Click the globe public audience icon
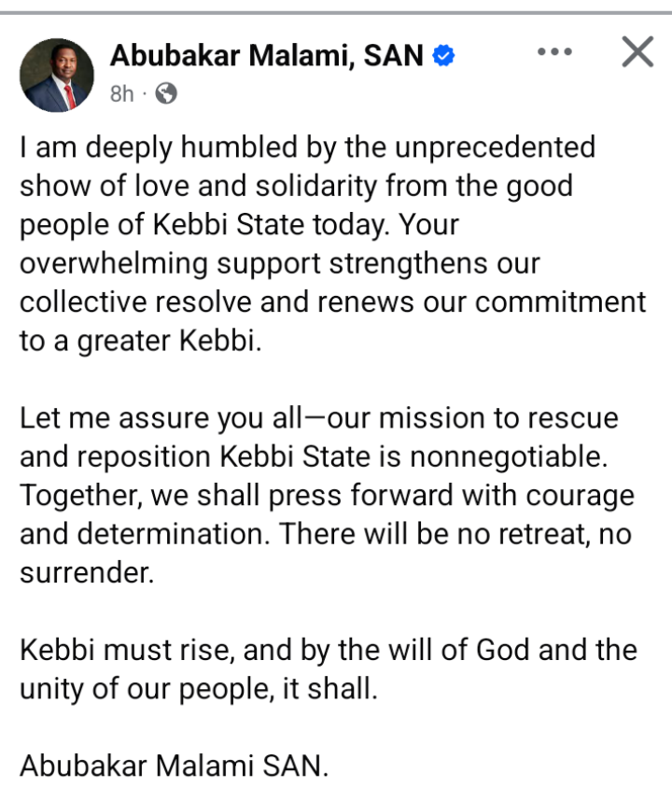 [166, 93]
